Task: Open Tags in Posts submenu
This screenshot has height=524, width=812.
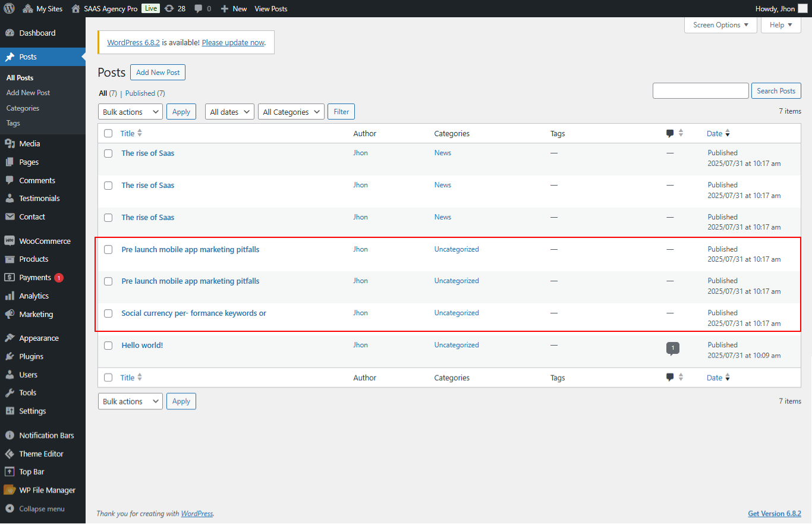Action: (x=13, y=123)
